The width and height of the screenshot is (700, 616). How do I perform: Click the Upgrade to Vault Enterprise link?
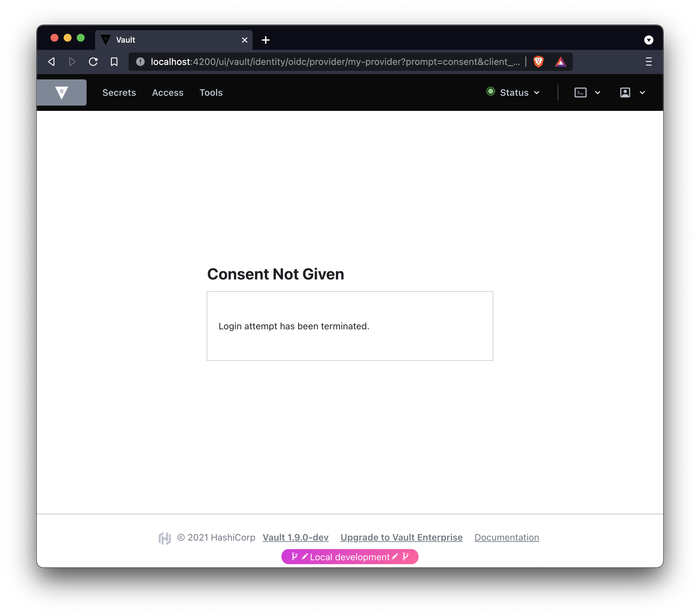point(401,537)
